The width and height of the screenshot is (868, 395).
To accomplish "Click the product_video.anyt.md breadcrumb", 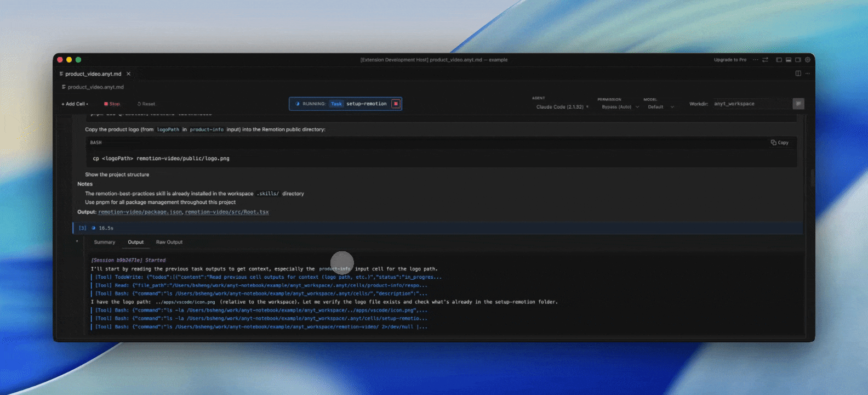I will click(93, 87).
